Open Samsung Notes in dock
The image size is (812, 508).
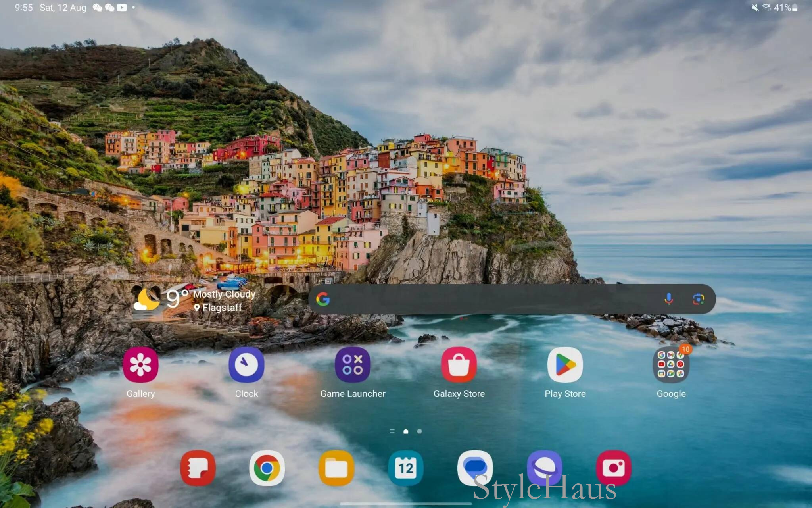pos(198,468)
